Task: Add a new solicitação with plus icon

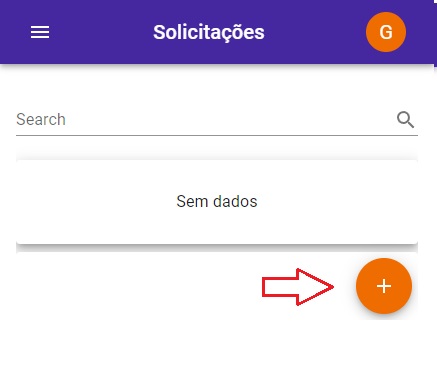Action: pos(384,286)
